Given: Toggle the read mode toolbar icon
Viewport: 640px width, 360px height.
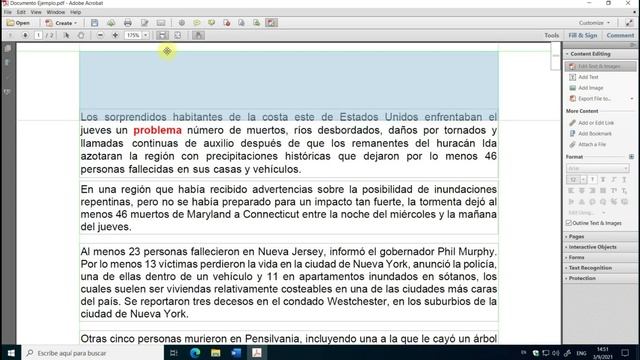Looking at the screenshot, I should pyautogui.click(x=198, y=36).
